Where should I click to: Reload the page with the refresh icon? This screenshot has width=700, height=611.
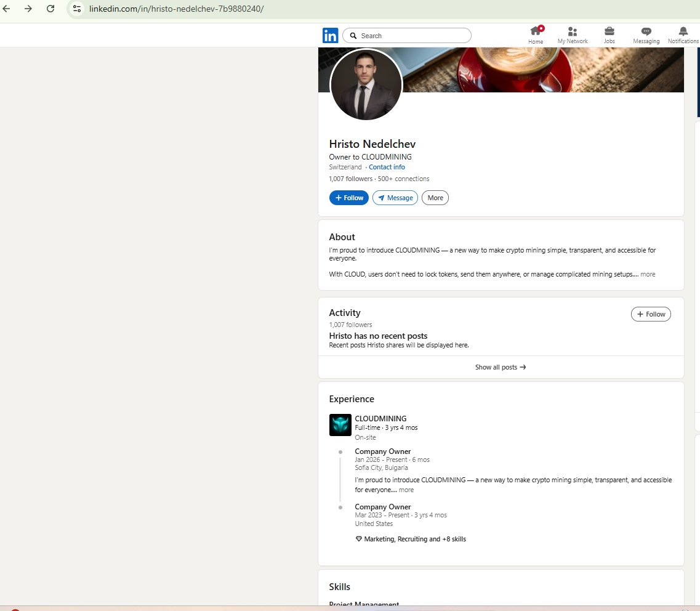tap(50, 9)
